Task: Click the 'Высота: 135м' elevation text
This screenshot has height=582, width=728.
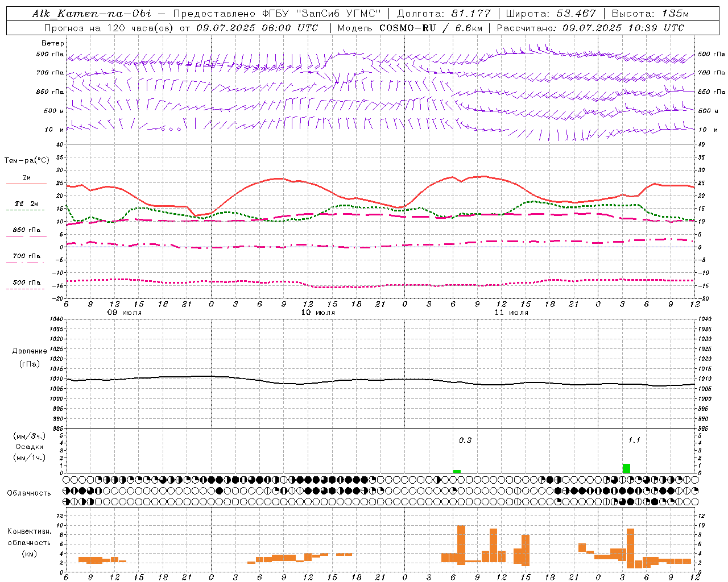Action: pyautogui.click(x=650, y=14)
